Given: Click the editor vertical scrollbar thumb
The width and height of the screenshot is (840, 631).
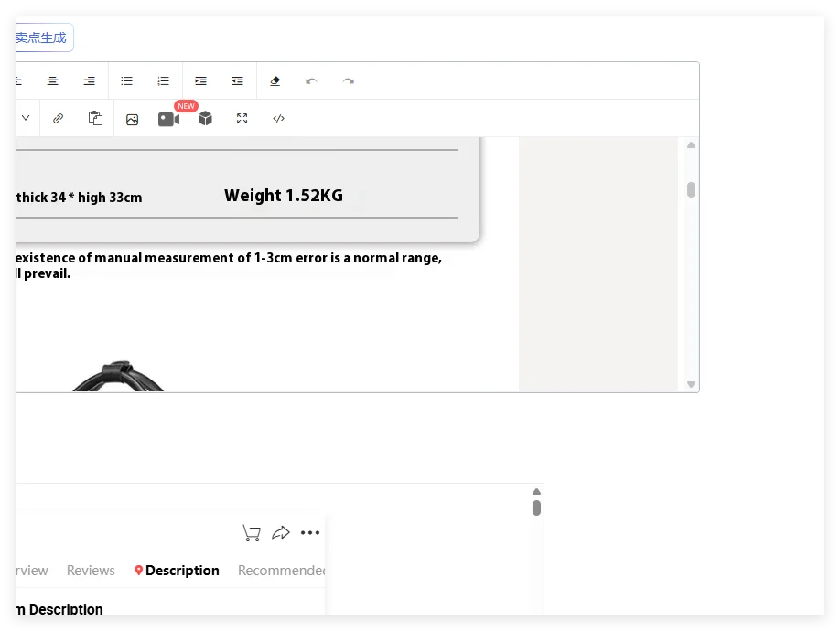Looking at the screenshot, I should click(691, 189).
